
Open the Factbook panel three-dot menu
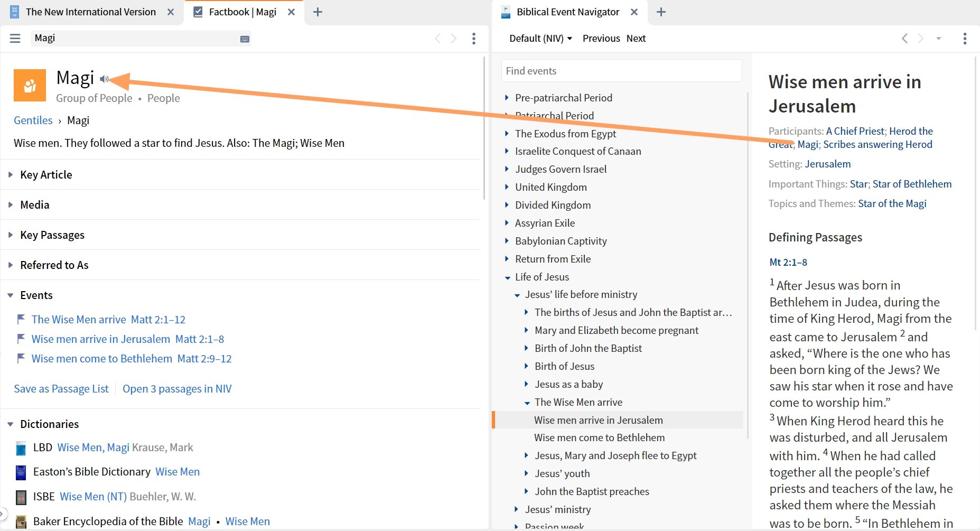click(x=473, y=38)
